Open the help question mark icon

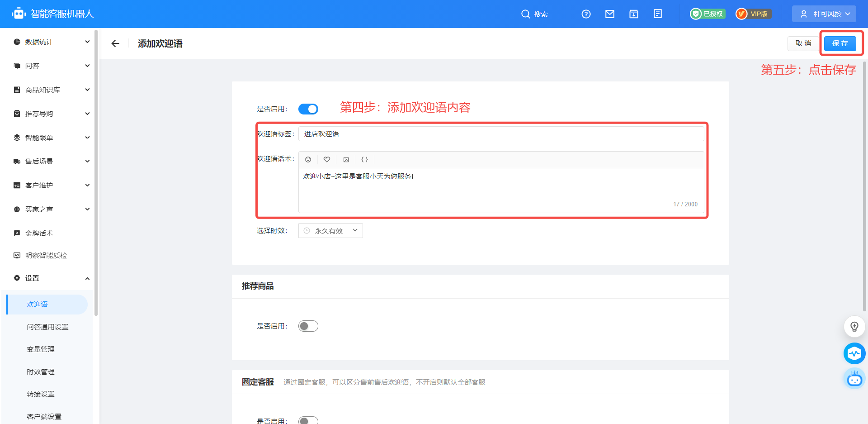click(x=586, y=14)
